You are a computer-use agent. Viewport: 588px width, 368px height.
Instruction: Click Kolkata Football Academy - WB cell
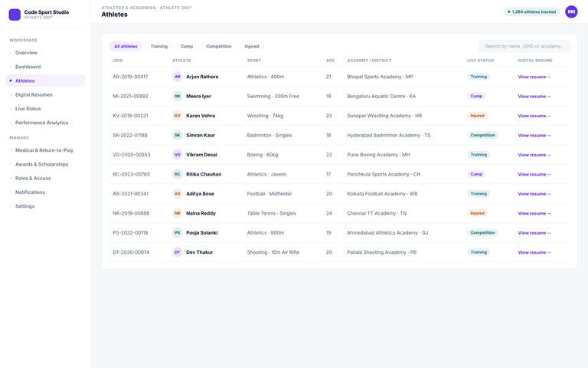382,194
